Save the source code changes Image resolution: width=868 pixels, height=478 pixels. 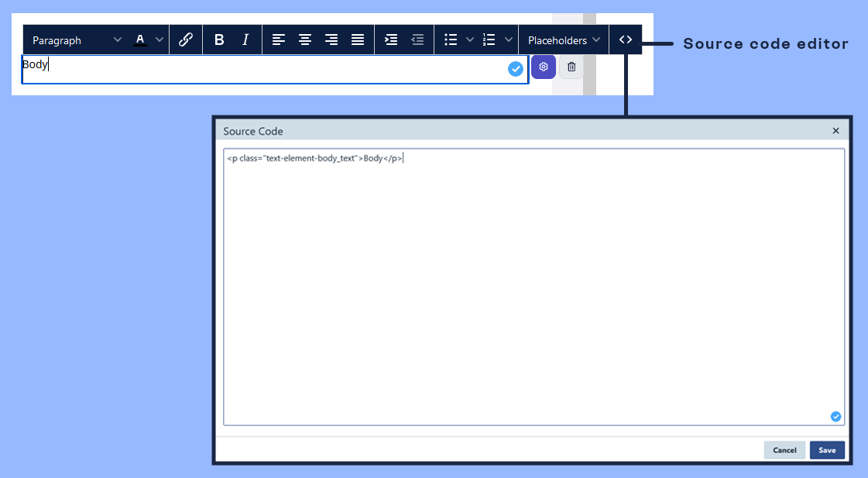(x=827, y=450)
